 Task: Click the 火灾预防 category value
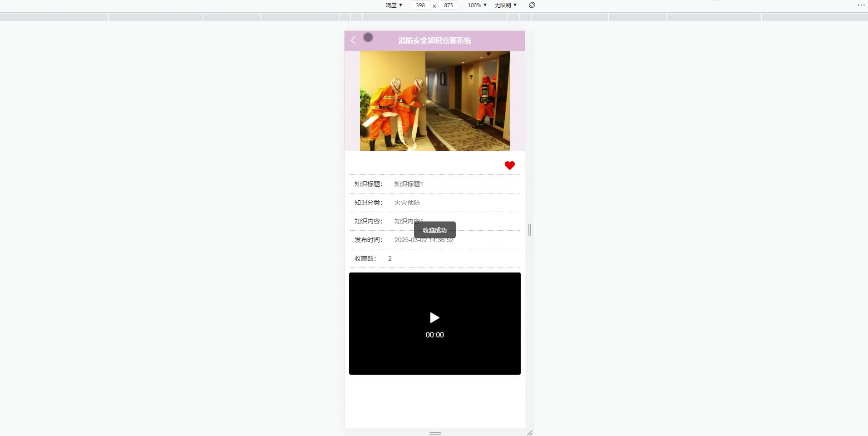[407, 203]
